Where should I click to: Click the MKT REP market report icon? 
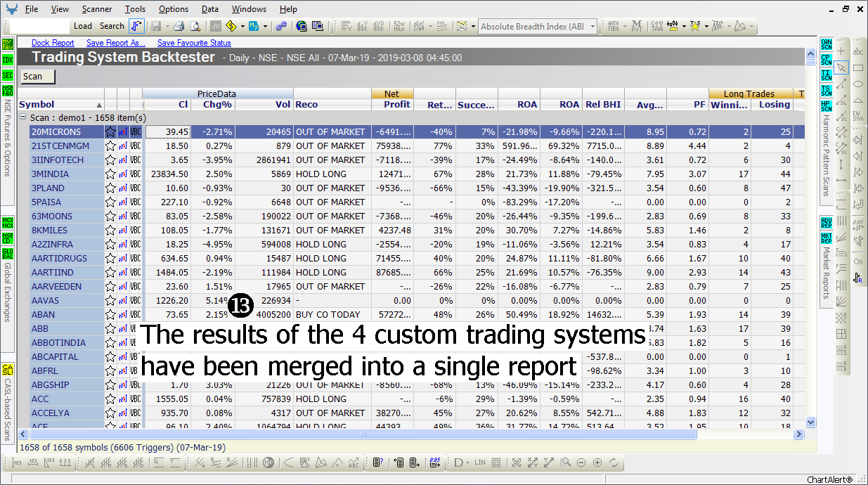pos(827,238)
